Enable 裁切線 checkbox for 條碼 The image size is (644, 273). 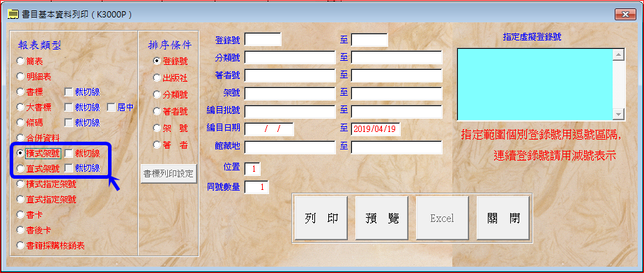pyautogui.click(x=69, y=122)
